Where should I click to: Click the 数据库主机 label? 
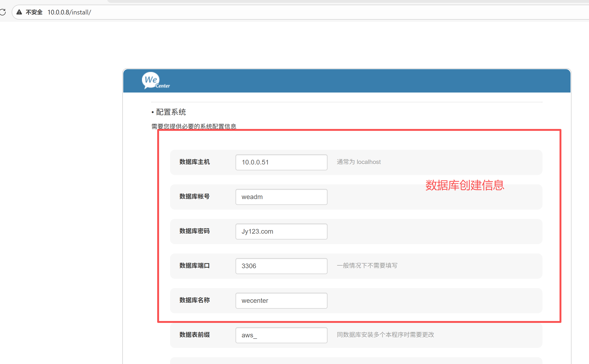[194, 162]
